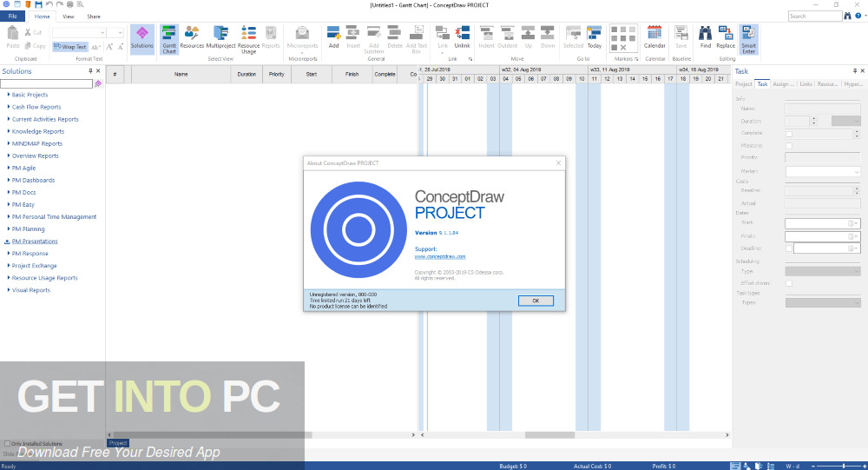This screenshot has width=868, height=470.
Task: Click the Name column header
Action: [181, 74]
